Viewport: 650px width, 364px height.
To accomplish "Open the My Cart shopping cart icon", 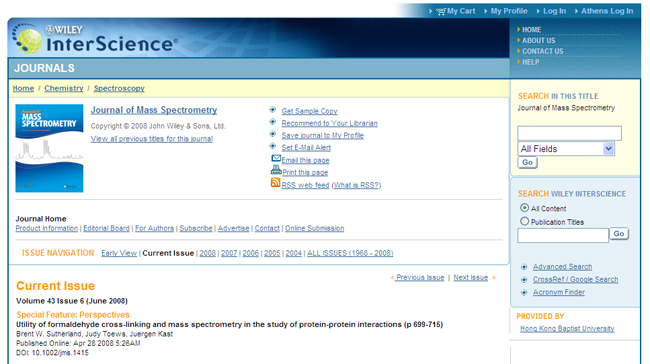I will click(x=441, y=12).
